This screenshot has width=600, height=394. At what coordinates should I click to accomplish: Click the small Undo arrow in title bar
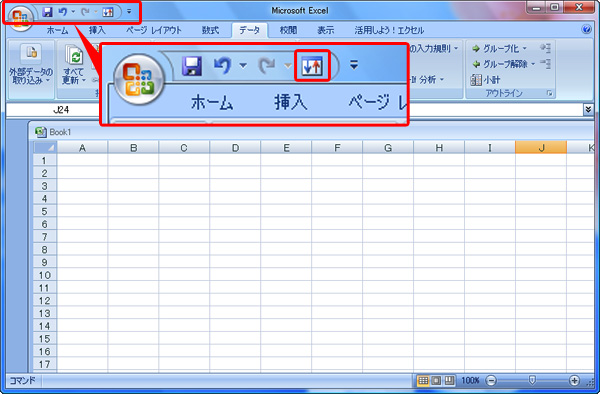(63, 12)
